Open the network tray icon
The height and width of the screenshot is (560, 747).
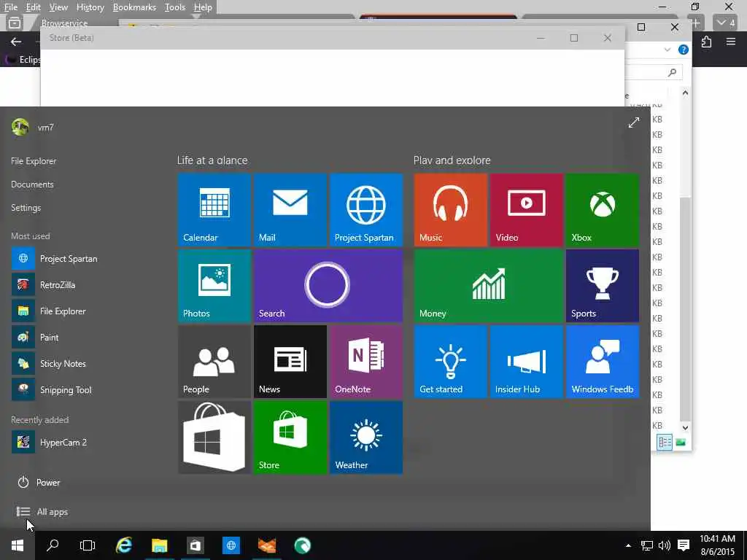(x=646, y=545)
